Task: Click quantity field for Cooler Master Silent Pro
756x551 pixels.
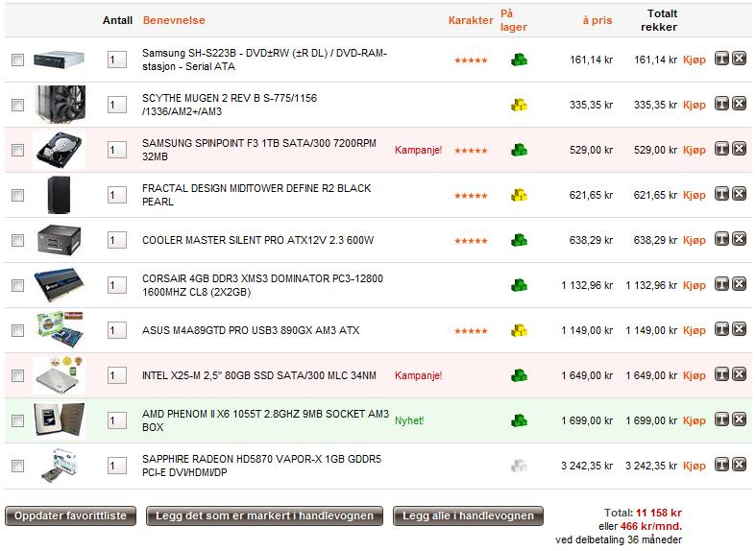Action: pyautogui.click(x=116, y=240)
